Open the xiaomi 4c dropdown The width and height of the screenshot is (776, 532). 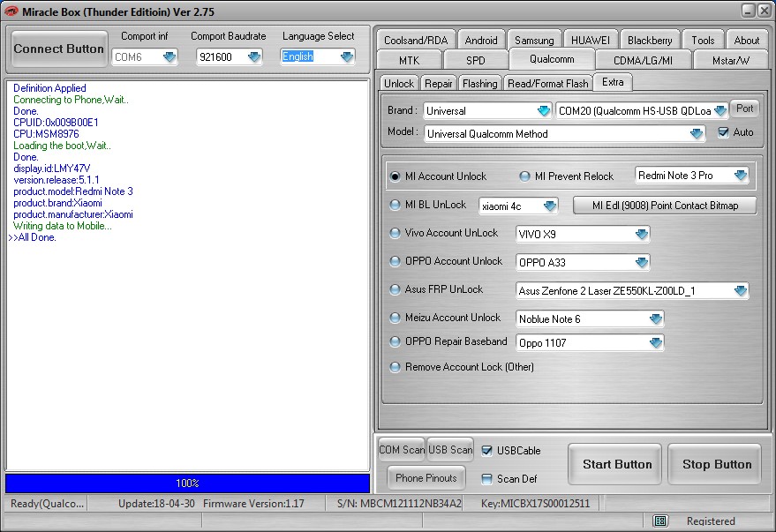[549, 206]
